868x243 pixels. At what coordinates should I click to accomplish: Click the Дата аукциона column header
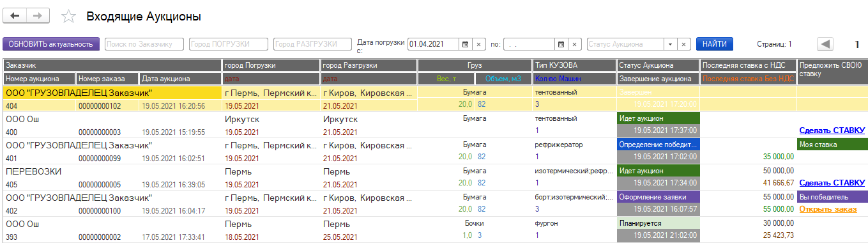click(x=180, y=79)
